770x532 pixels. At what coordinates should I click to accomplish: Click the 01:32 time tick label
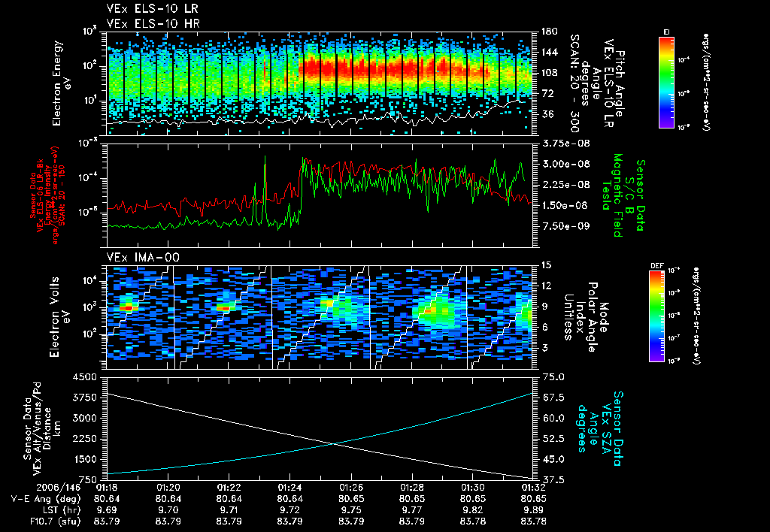[x=533, y=488]
